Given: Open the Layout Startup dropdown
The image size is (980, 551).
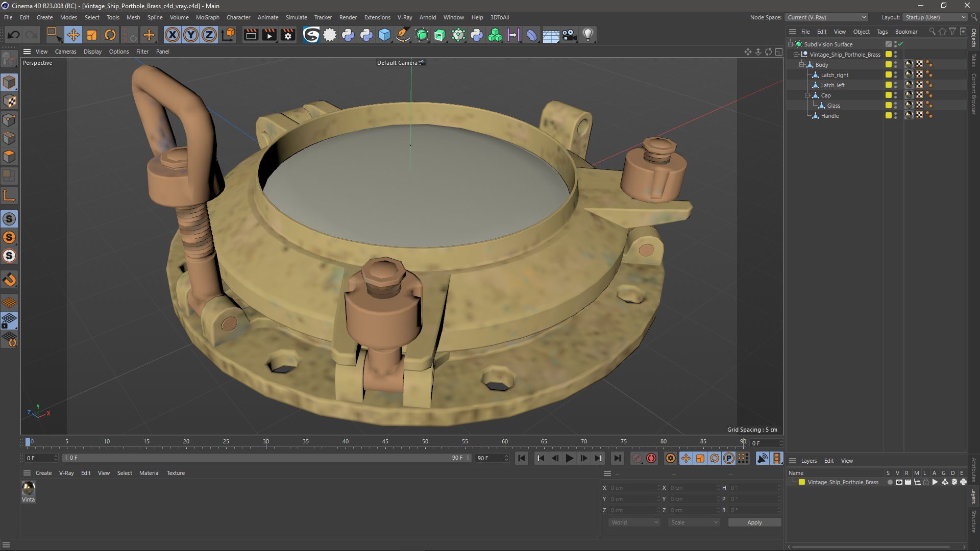Looking at the screenshot, I should (x=935, y=17).
